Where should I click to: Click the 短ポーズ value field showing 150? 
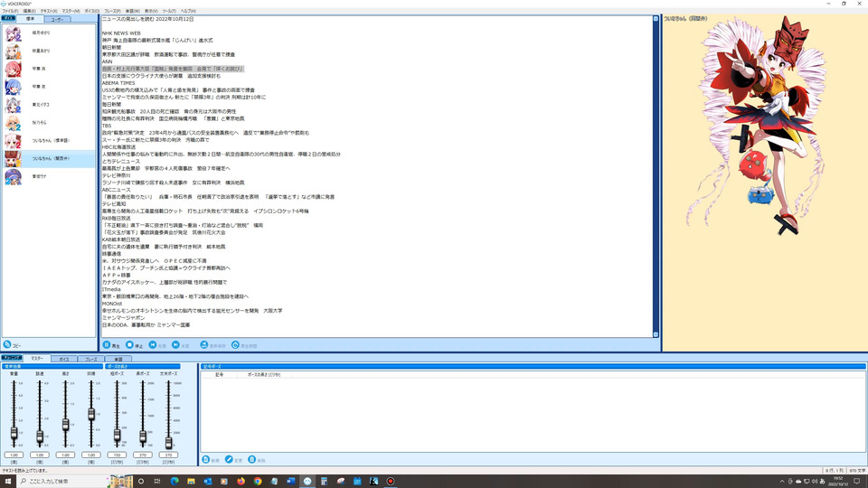tap(117, 455)
